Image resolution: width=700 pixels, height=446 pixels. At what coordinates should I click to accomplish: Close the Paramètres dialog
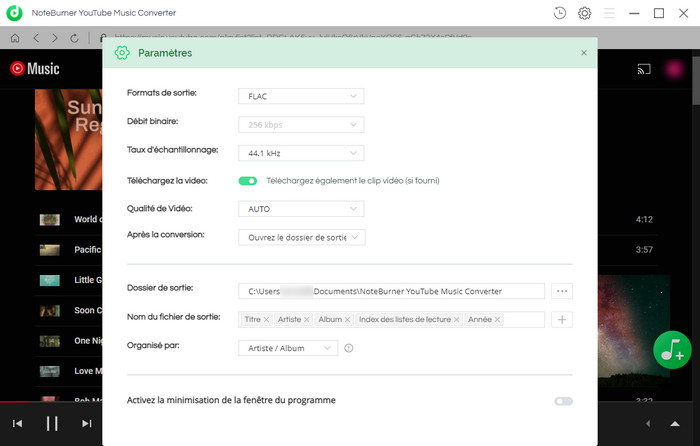pos(583,53)
